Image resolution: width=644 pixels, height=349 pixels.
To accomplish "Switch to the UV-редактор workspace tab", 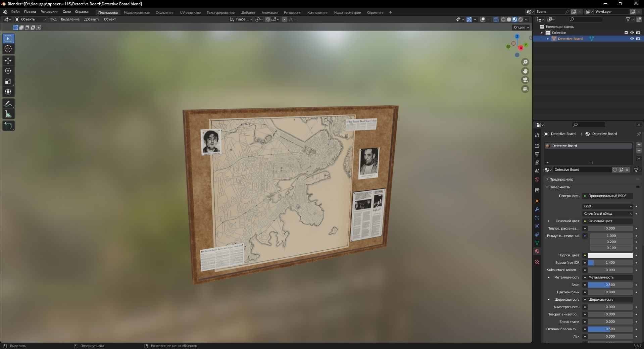I will 190,13.
